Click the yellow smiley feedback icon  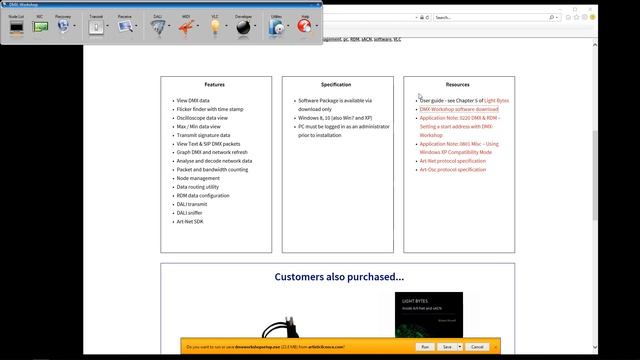coord(593,18)
